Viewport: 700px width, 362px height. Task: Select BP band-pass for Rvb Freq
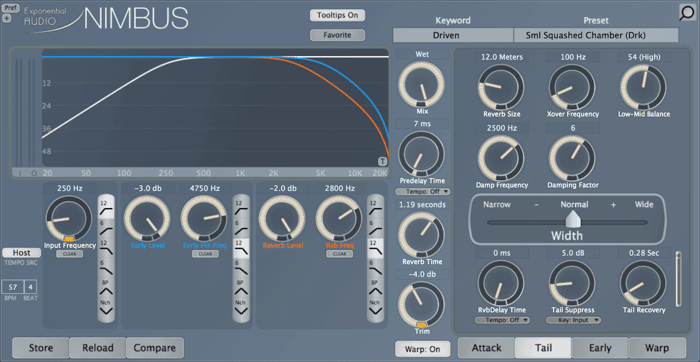(375, 287)
